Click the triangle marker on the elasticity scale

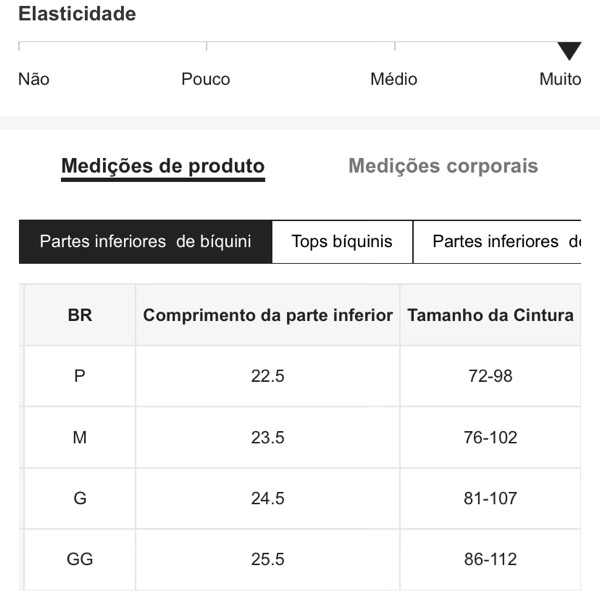[569, 51]
